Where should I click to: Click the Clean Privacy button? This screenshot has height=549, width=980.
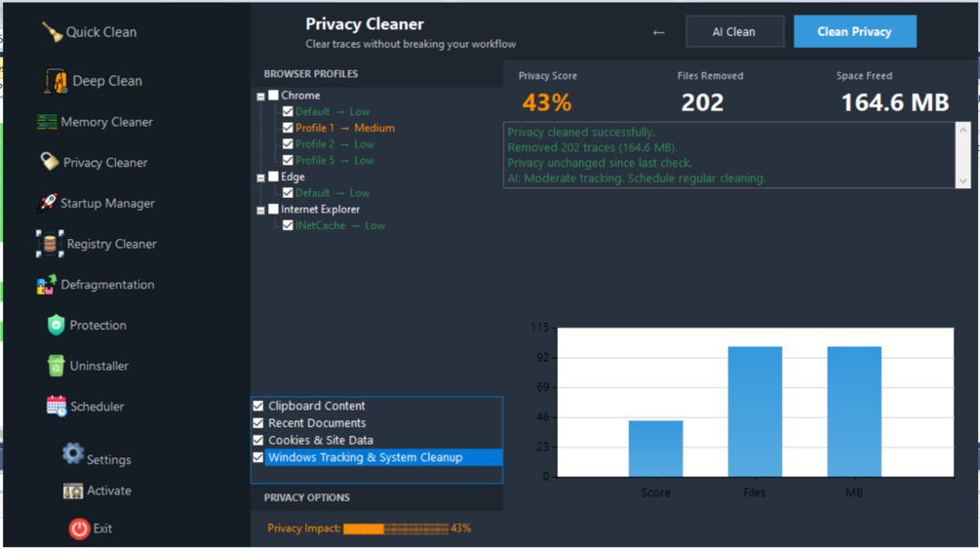(855, 31)
